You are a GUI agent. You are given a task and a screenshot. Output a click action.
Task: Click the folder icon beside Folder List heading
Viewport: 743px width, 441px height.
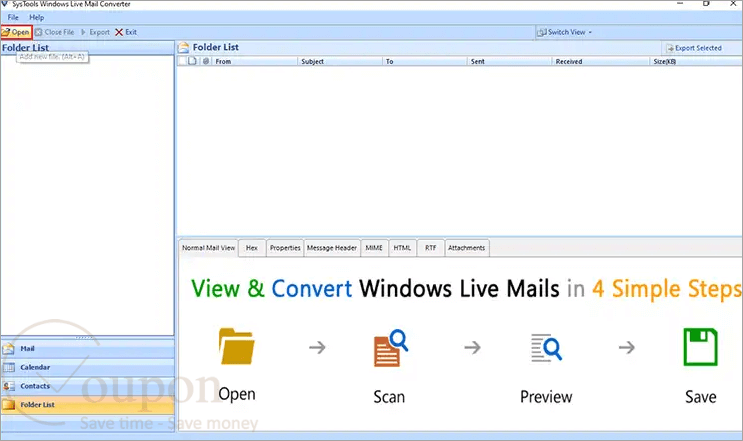click(x=183, y=47)
